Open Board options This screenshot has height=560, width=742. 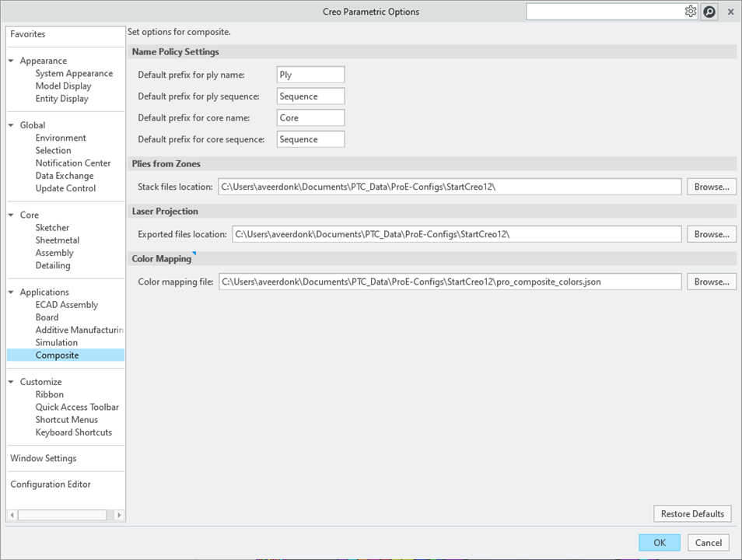(47, 317)
